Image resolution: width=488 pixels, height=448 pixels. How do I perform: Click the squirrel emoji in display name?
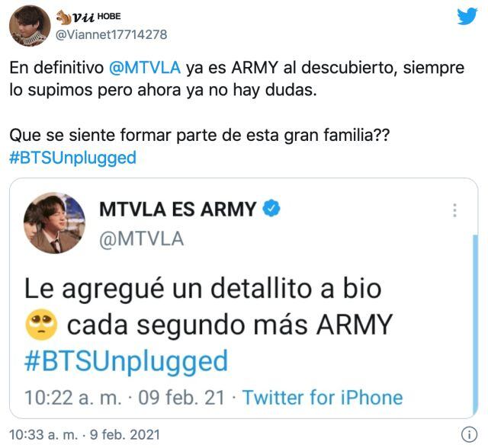pos(63,17)
